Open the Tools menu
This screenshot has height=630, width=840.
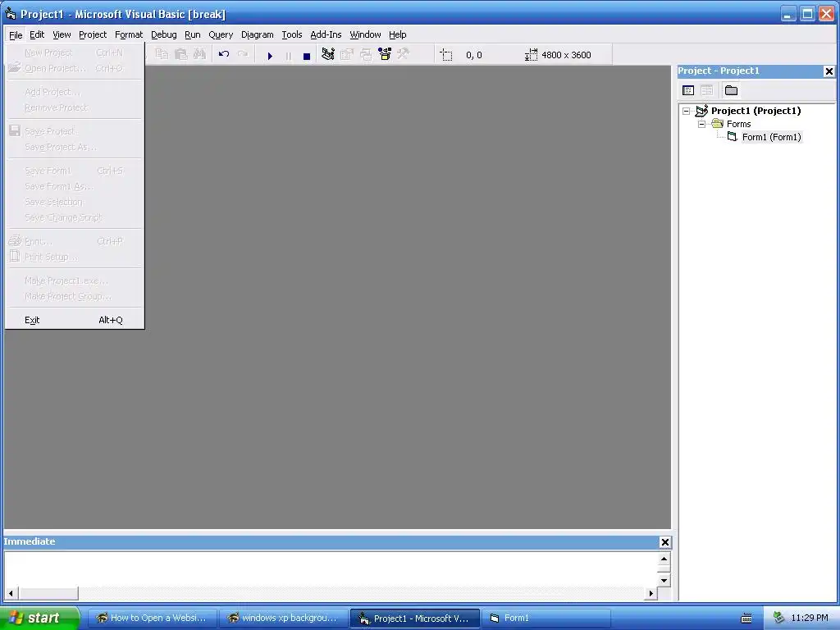coord(292,34)
